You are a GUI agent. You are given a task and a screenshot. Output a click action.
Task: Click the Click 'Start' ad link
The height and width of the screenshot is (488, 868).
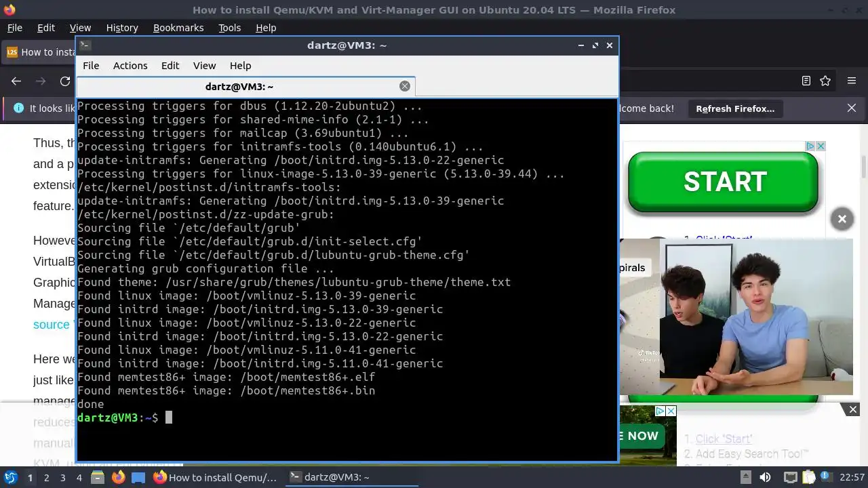[724, 439]
